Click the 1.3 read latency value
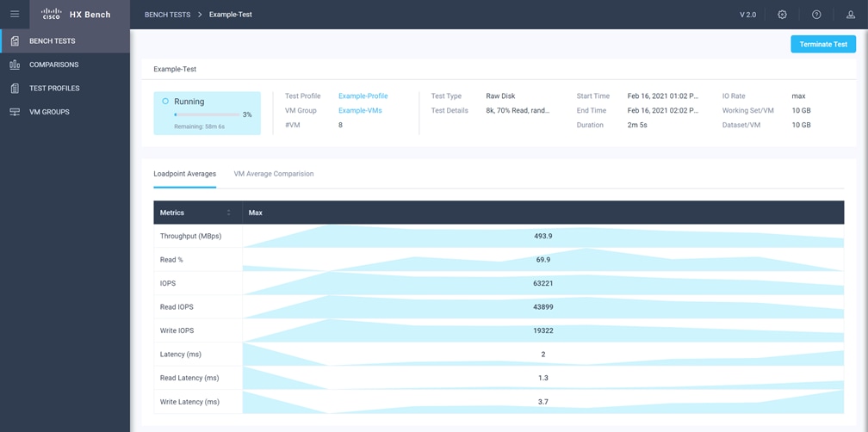Viewport: 868px width, 432px height. click(543, 378)
